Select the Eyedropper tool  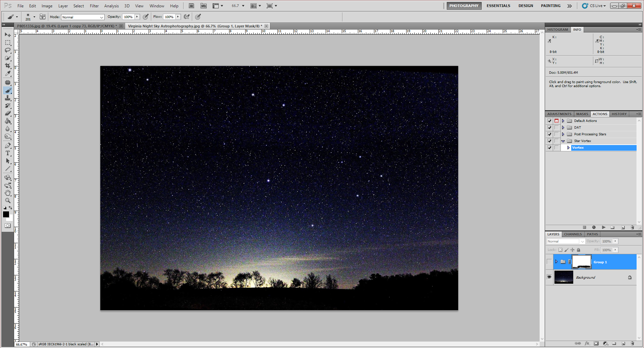point(8,73)
